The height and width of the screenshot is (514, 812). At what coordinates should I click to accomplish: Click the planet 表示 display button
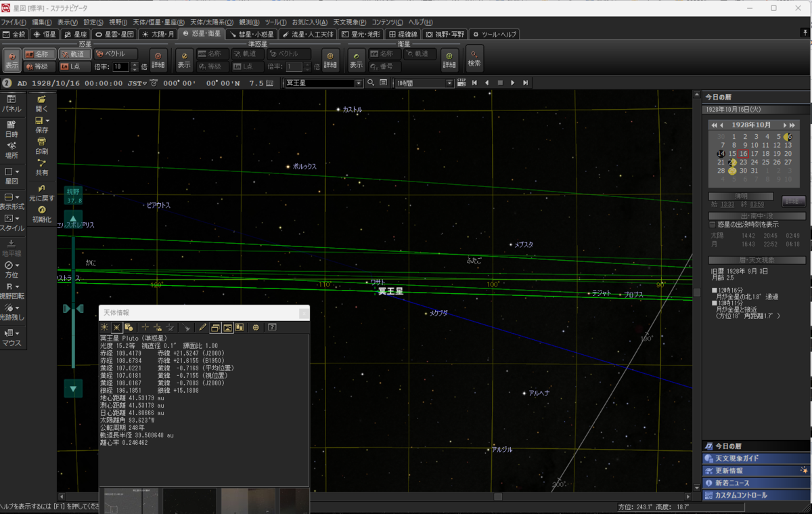[x=12, y=60]
